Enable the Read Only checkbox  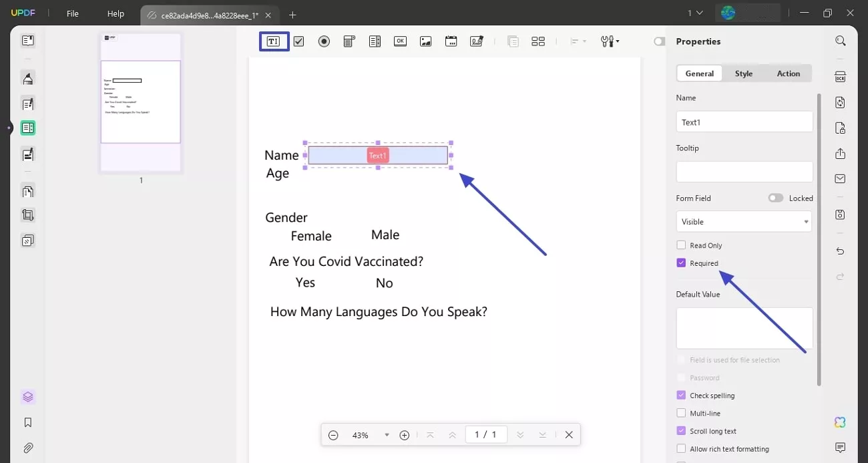pyautogui.click(x=681, y=245)
